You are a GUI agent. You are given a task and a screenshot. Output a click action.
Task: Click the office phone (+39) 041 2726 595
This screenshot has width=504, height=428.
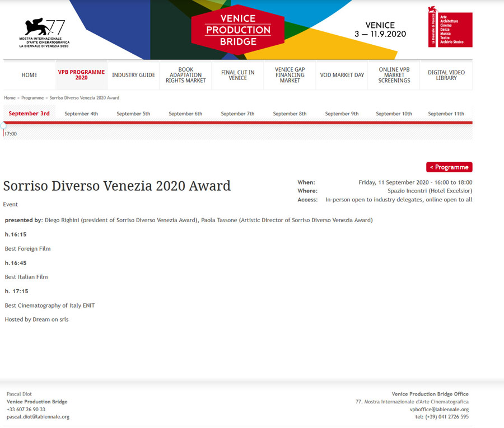coord(442,417)
